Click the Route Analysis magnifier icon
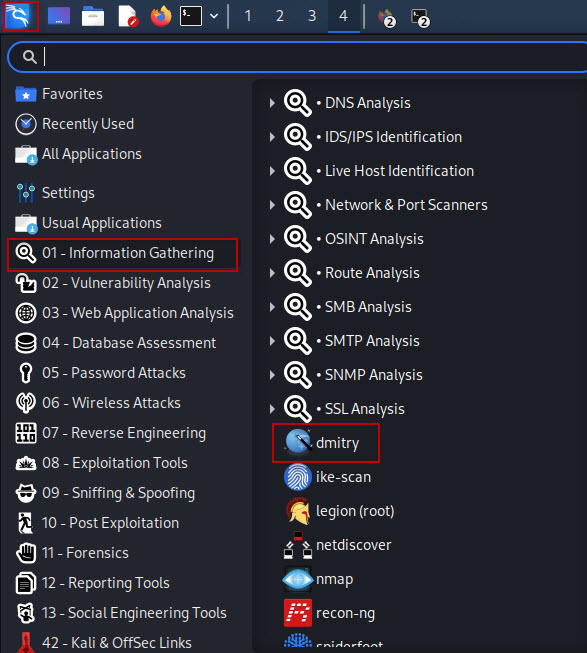Image resolution: width=587 pixels, height=653 pixels. pyautogui.click(x=298, y=273)
